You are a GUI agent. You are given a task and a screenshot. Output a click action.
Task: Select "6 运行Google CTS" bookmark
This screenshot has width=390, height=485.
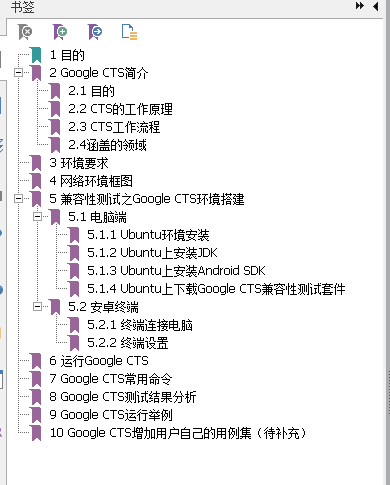(x=99, y=361)
